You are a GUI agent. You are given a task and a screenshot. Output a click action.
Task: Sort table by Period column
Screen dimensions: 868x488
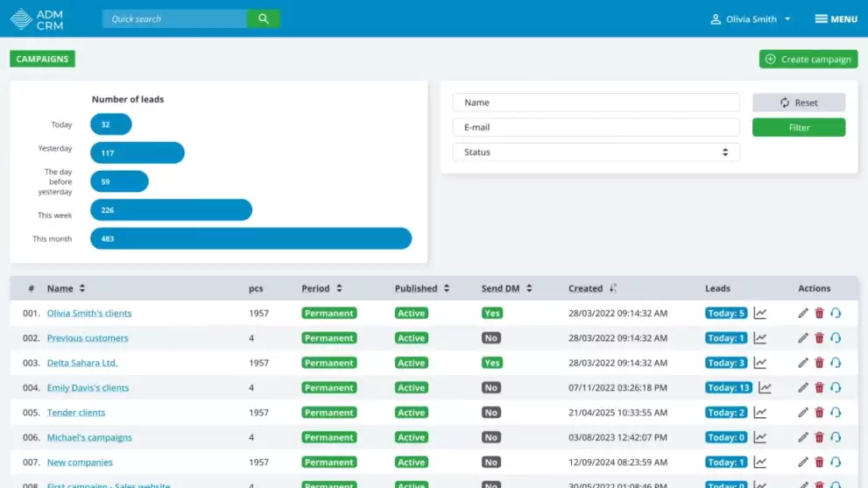(321, 288)
